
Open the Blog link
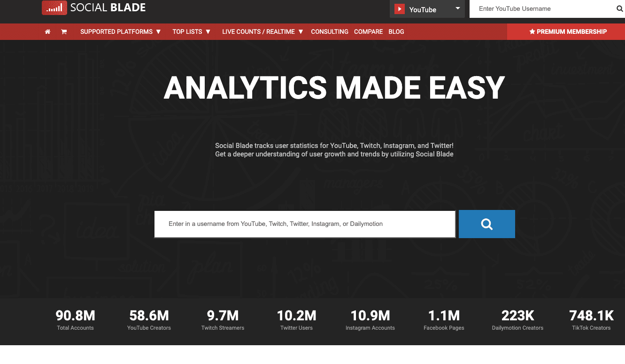click(x=396, y=32)
